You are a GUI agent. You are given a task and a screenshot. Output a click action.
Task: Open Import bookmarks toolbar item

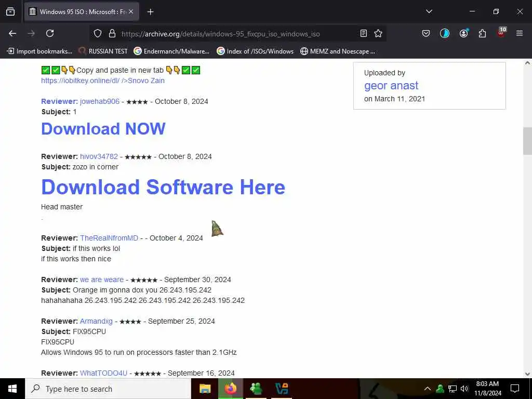[x=39, y=51]
